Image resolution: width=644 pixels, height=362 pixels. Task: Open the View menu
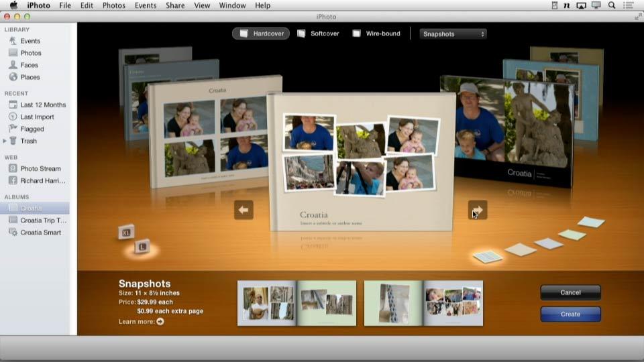click(x=202, y=5)
